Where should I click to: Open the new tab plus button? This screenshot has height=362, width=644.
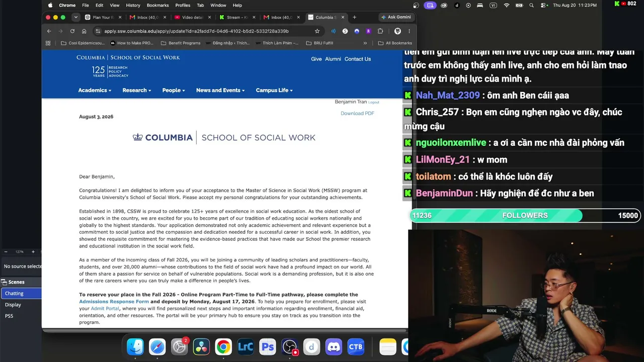pyautogui.click(x=354, y=17)
